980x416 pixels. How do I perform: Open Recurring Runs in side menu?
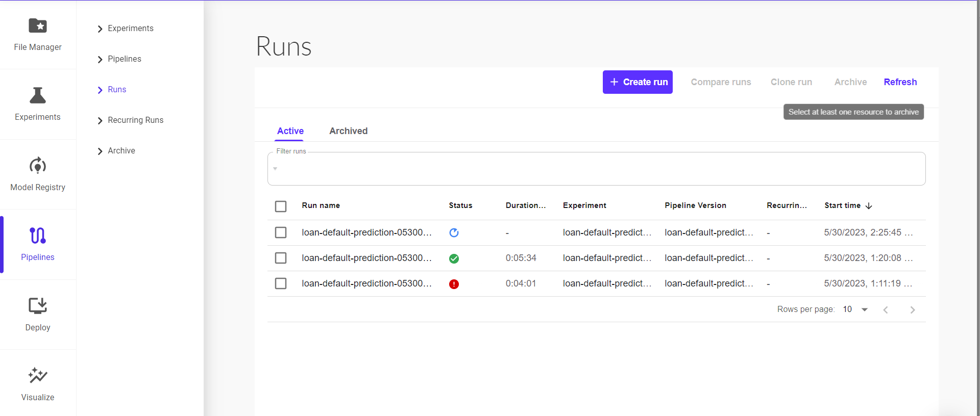coord(136,120)
